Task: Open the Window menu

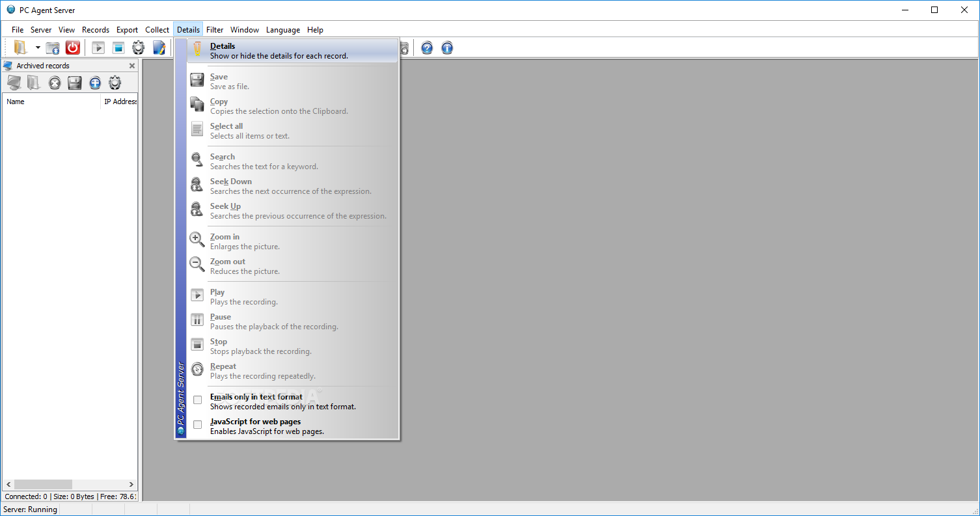Action: pyautogui.click(x=245, y=30)
